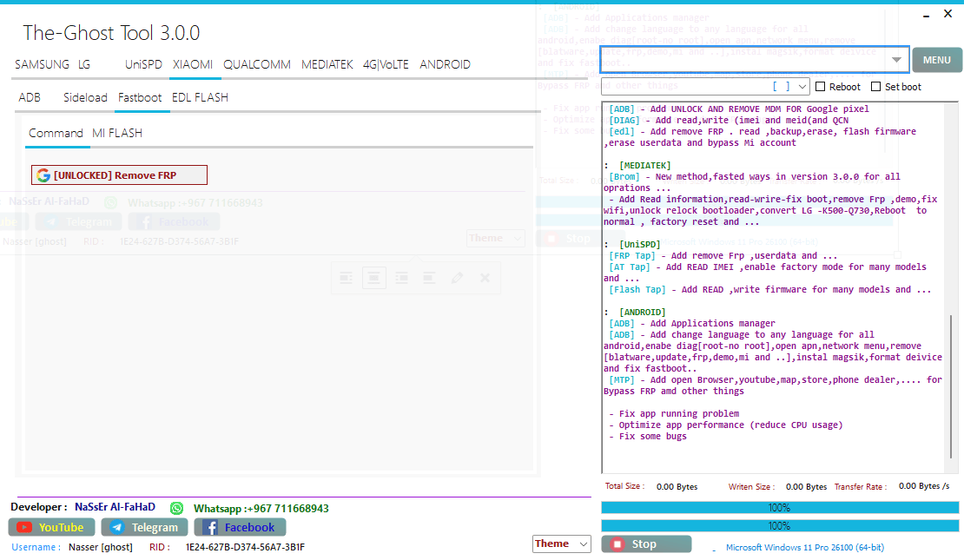Click the faded toolbar X icon
The image size is (964, 560).
coord(485,278)
